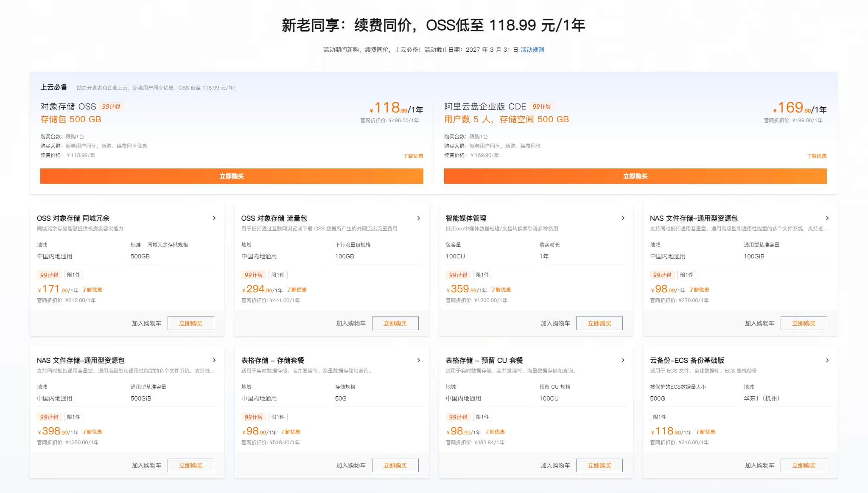Viewport: 868px width, 493px height.
Task: Open 智能媒体管理 card title
Action: coord(466,218)
